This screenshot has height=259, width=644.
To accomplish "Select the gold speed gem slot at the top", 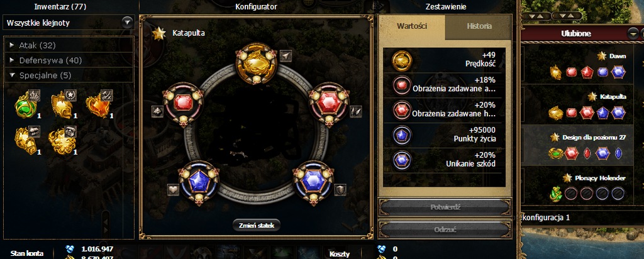I will [257, 63].
